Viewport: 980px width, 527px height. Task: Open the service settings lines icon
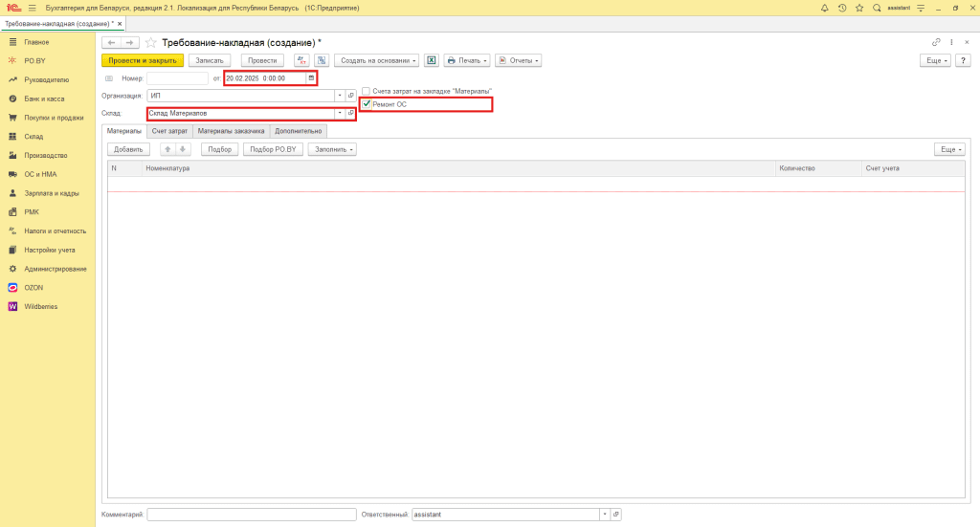coord(921,8)
